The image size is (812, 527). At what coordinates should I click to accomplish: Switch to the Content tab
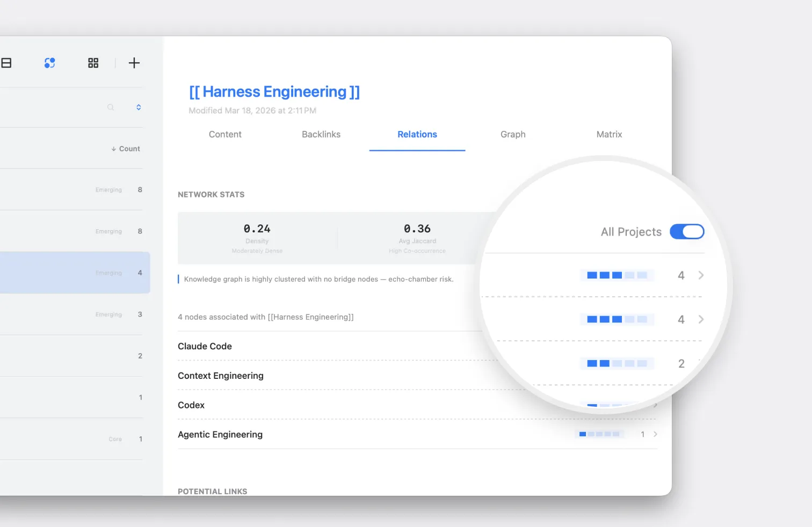(225, 134)
